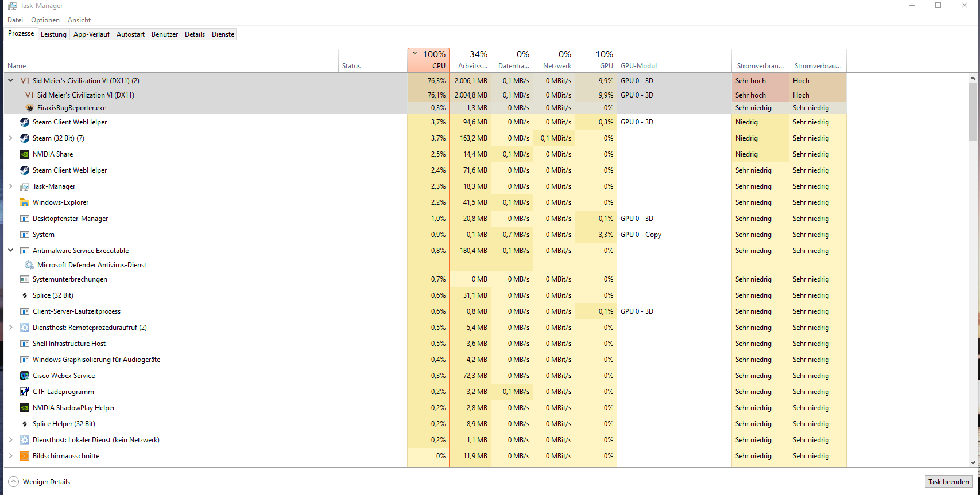The image size is (980, 495).
Task: Expand the Steam (32 Bit) (7) group
Action: (10, 138)
